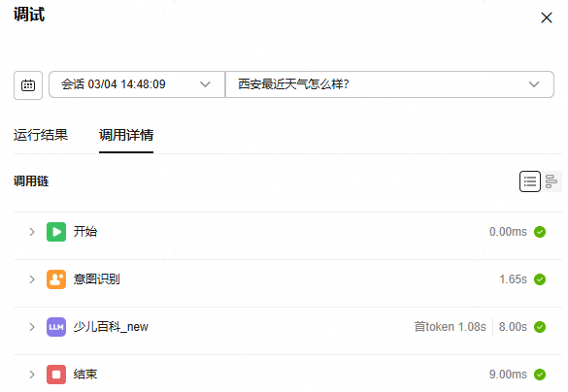
Task: Click the orange 意图识别 node icon
Action: pyautogui.click(x=56, y=279)
